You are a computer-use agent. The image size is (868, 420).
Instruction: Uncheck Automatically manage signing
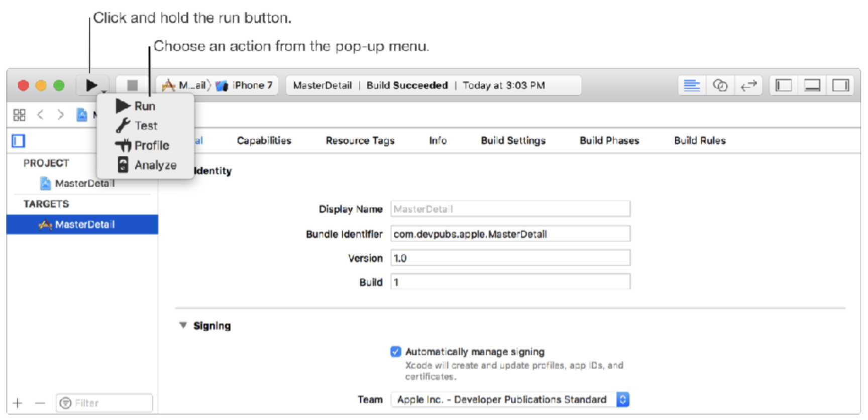(x=396, y=352)
